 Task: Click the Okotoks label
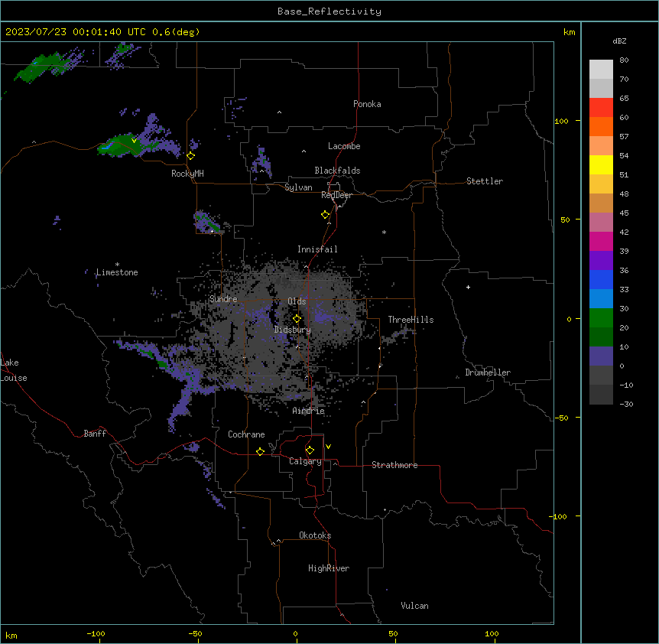[315, 535]
